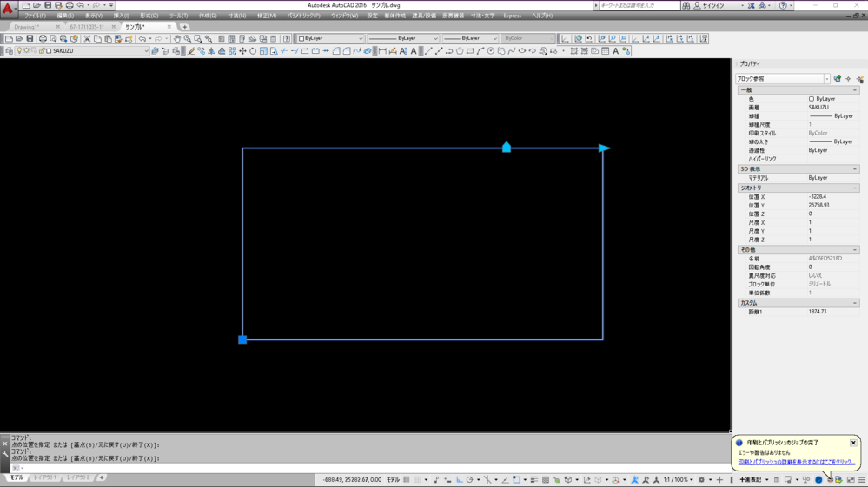The height and width of the screenshot is (487, 868).
Task: Click the Save icon in quick access toolbar
Action: pos(48,5)
